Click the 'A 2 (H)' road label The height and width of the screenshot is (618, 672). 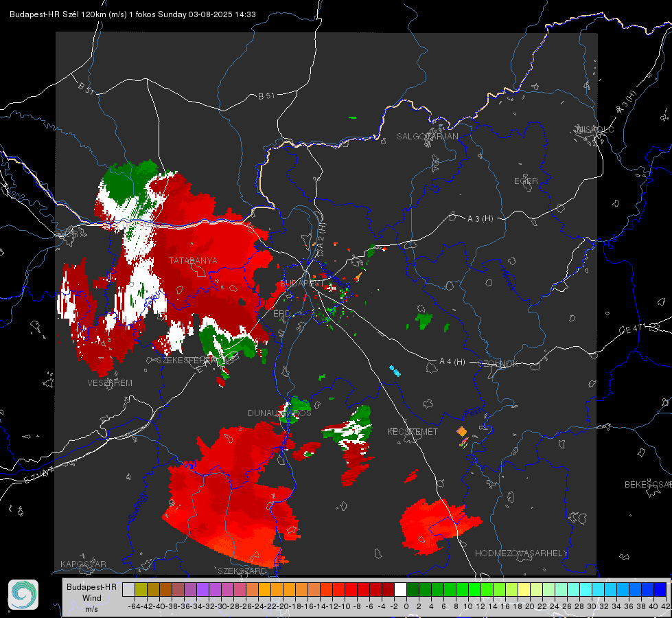click(322, 235)
